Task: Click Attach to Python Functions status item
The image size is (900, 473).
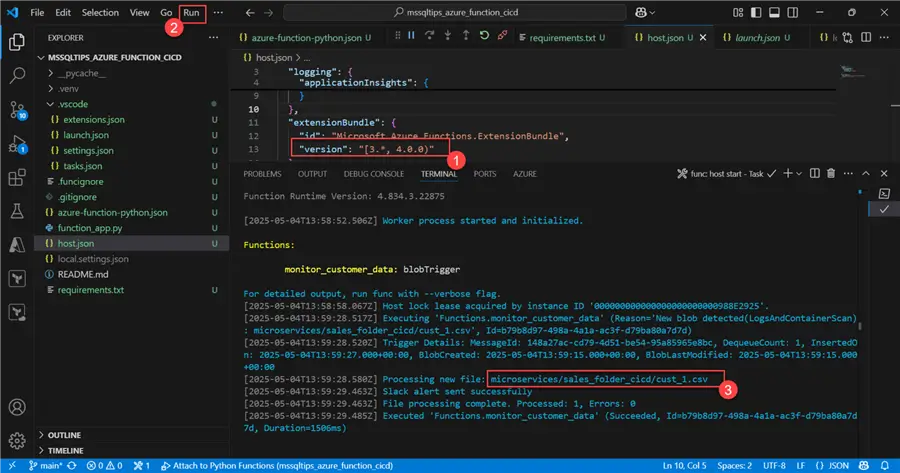Action: 277,466
